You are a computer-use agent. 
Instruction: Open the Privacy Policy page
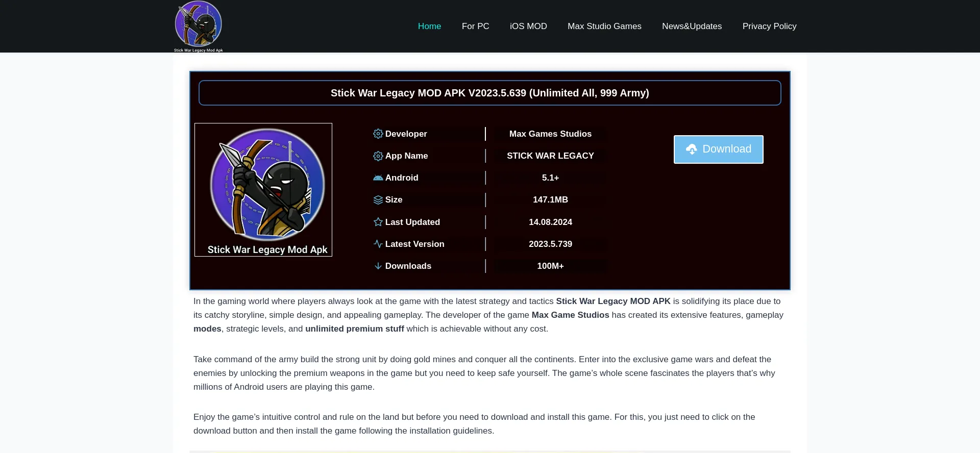[769, 26]
